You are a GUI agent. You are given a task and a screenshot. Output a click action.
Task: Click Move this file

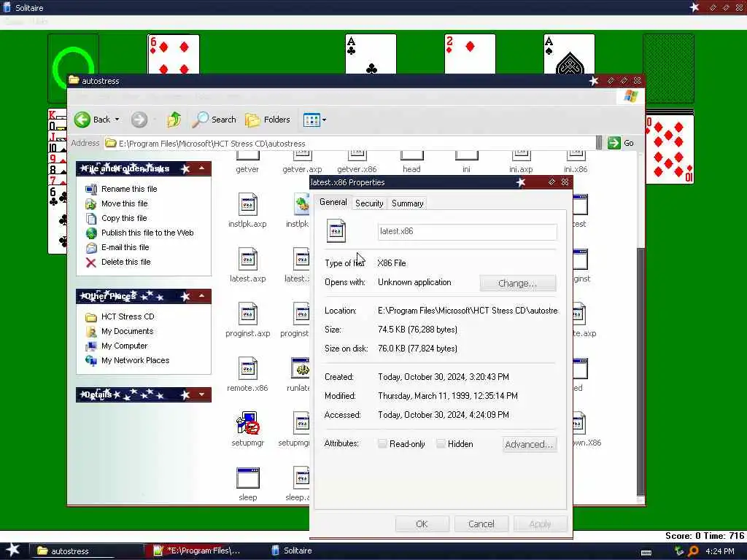pyautogui.click(x=124, y=204)
